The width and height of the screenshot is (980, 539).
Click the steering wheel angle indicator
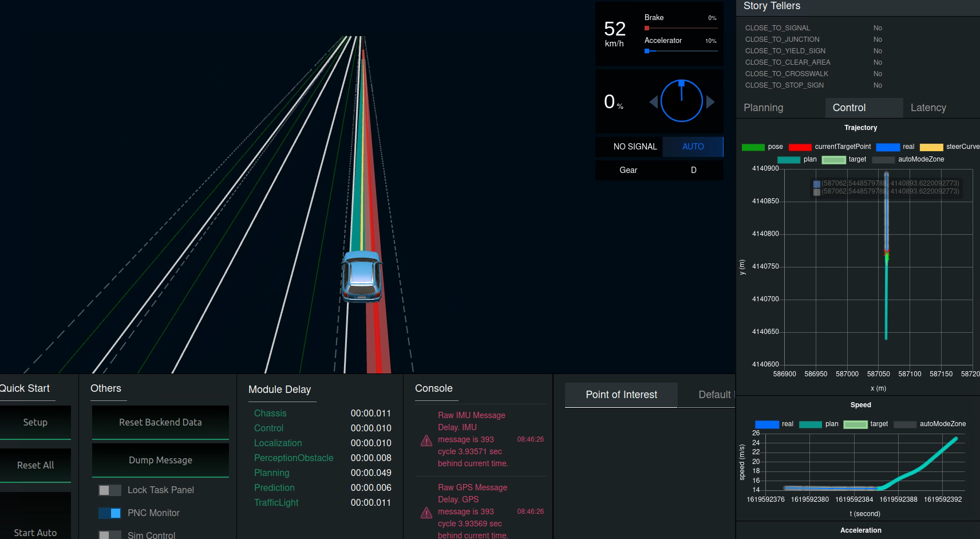(x=681, y=101)
